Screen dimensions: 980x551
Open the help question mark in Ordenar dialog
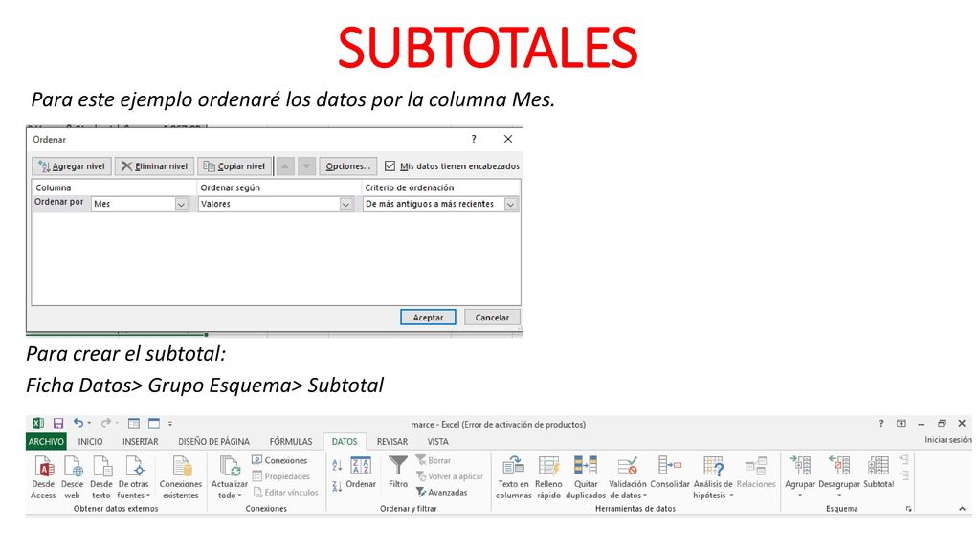click(x=474, y=139)
